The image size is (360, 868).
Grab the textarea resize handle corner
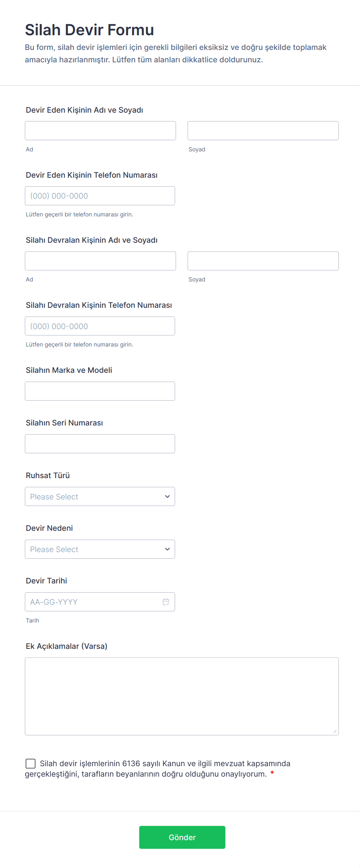click(x=335, y=731)
